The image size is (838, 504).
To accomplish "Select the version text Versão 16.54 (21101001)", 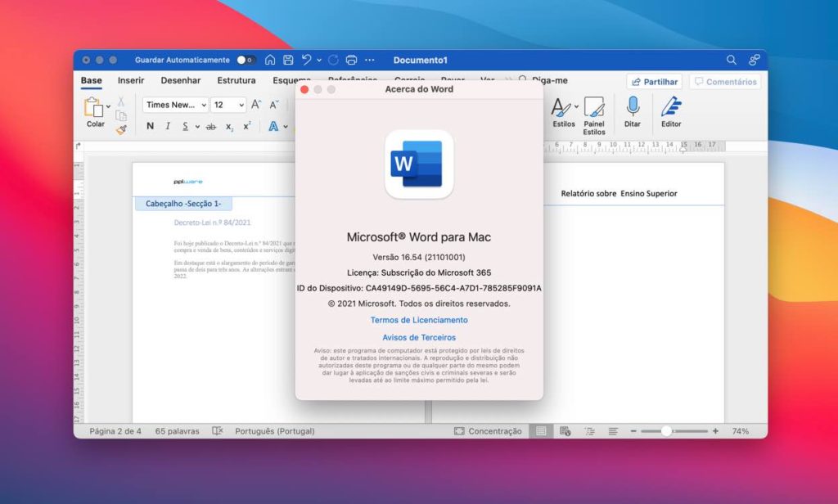I will tap(419, 257).
